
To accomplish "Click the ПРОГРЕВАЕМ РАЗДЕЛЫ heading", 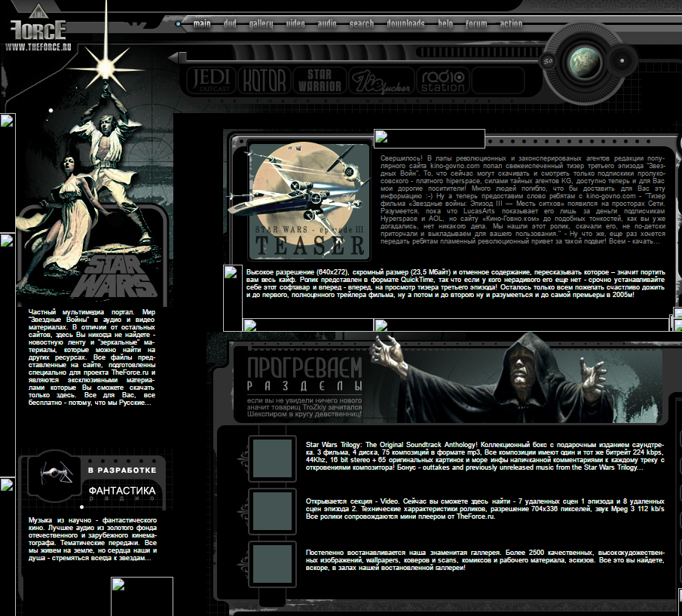I will pyautogui.click(x=304, y=373).
